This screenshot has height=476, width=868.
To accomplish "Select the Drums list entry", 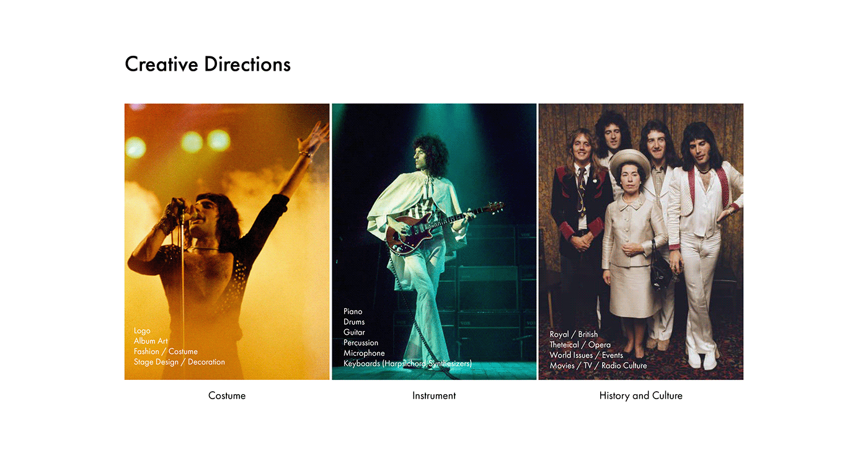I will 354,322.
